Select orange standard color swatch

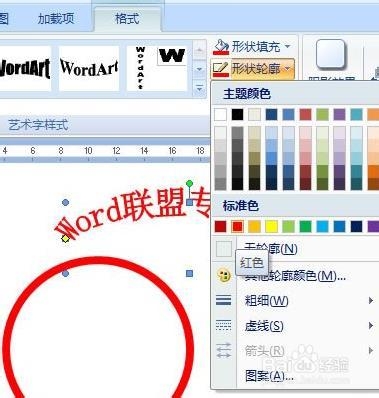[254, 226]
